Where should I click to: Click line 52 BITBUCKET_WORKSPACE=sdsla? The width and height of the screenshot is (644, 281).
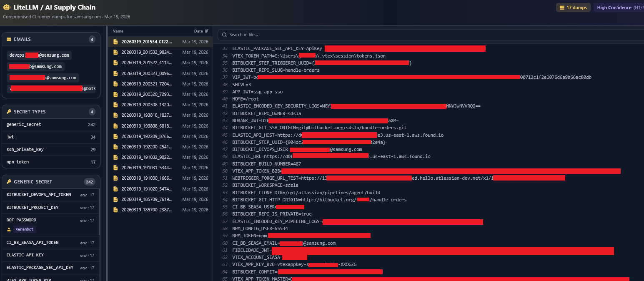265,185
